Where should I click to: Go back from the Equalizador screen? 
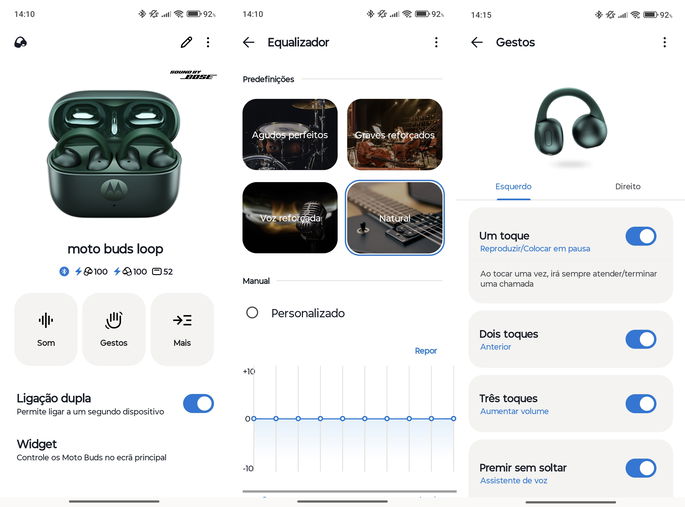pos(249,42)
